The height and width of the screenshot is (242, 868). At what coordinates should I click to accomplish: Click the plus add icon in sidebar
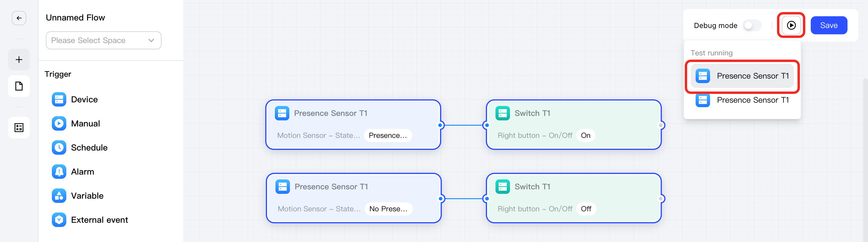click(19, 60)
